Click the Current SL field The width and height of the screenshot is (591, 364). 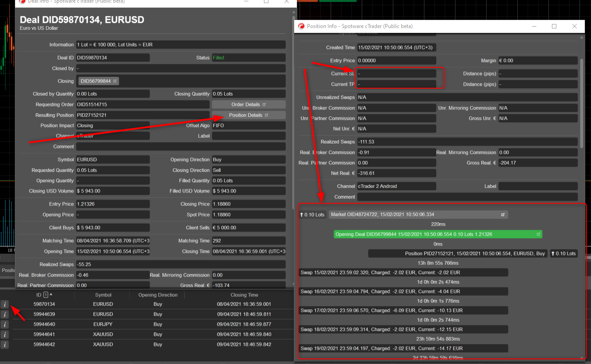tap(397, 74)
